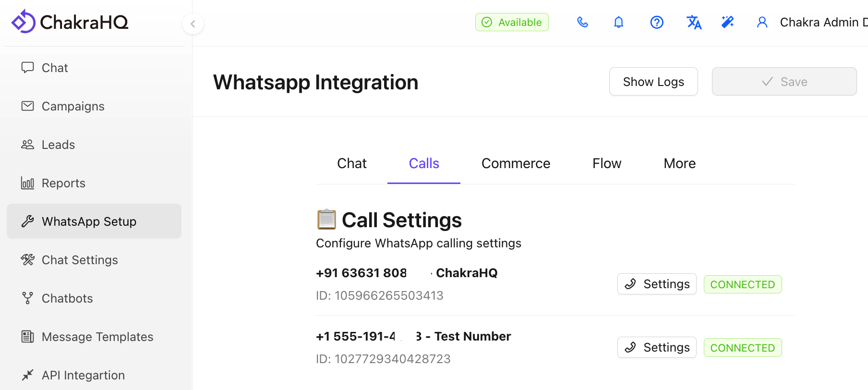Open the help question mark icon
868x390 pixels.
[657, 22]
